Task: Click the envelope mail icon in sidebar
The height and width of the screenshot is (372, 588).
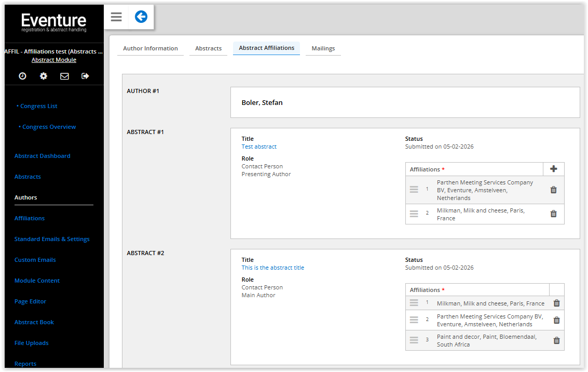Action: tap(64, 76)
